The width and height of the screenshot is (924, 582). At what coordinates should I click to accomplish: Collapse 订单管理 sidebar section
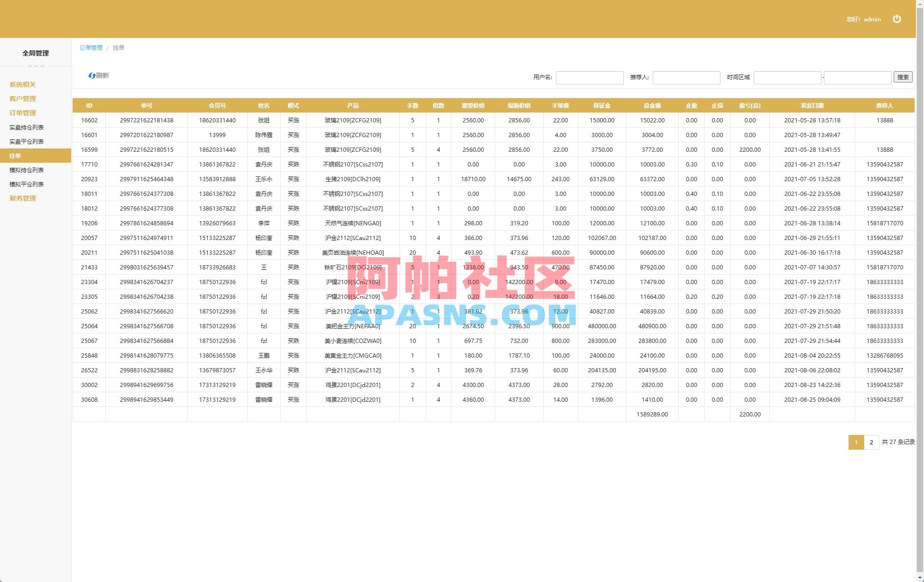[23, 113]
